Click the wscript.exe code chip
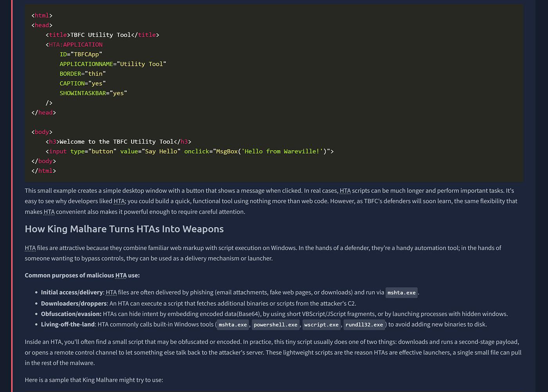This screenshot has width=548, height=392. pos(321,325)
